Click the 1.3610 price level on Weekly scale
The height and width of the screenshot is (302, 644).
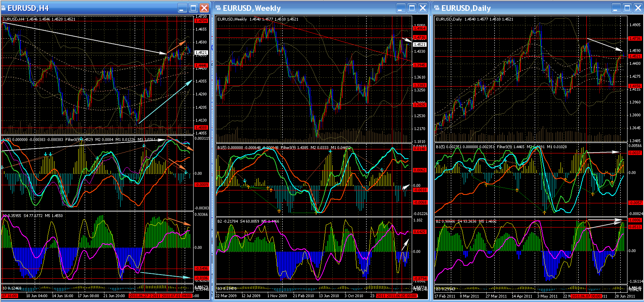pyautogui.click(x=419, y=77)
